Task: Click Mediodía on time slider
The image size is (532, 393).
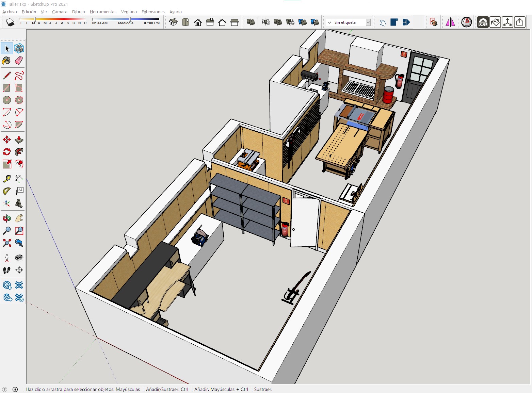Action: click(x=126, y=23)
